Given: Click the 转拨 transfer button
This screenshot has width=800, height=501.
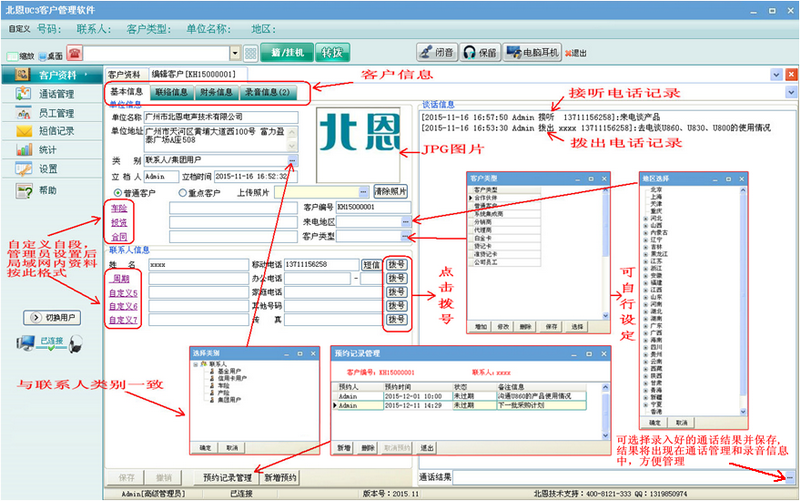Looking at the screenshot, I should coord(333,53).
